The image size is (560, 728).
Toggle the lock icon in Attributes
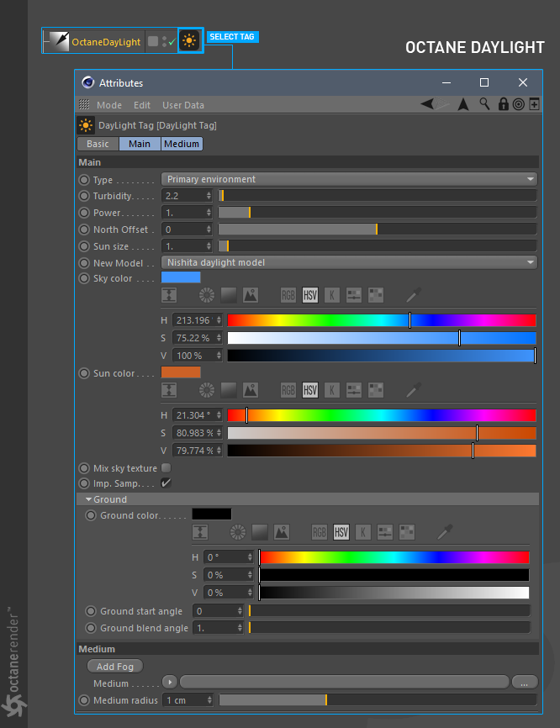[503, 104]
